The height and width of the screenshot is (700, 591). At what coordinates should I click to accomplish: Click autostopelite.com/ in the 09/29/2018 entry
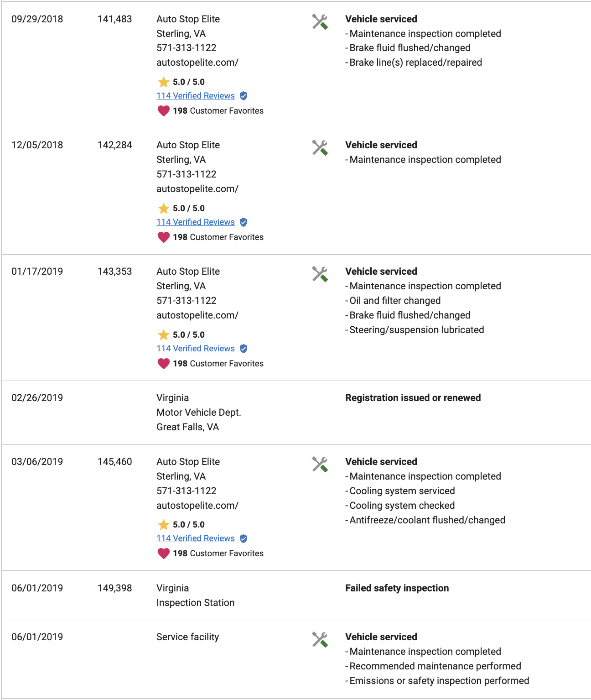click(197, 63)
